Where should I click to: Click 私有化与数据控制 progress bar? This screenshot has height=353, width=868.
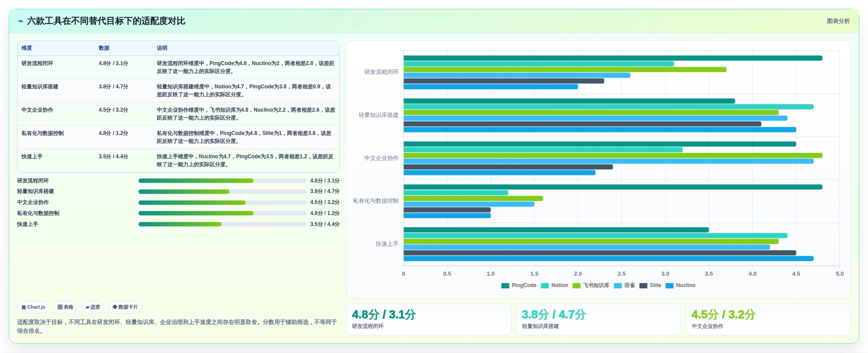coord(222,213)
